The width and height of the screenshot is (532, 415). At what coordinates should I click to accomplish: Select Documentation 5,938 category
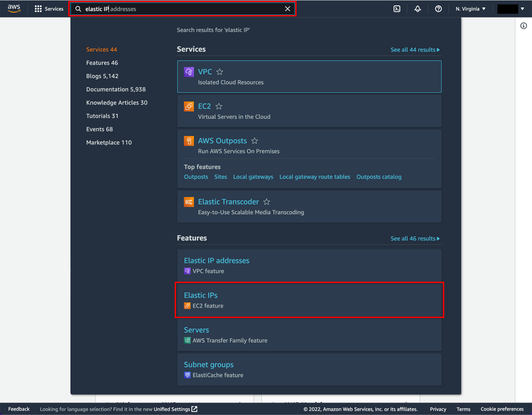click(x=116, y=89)
